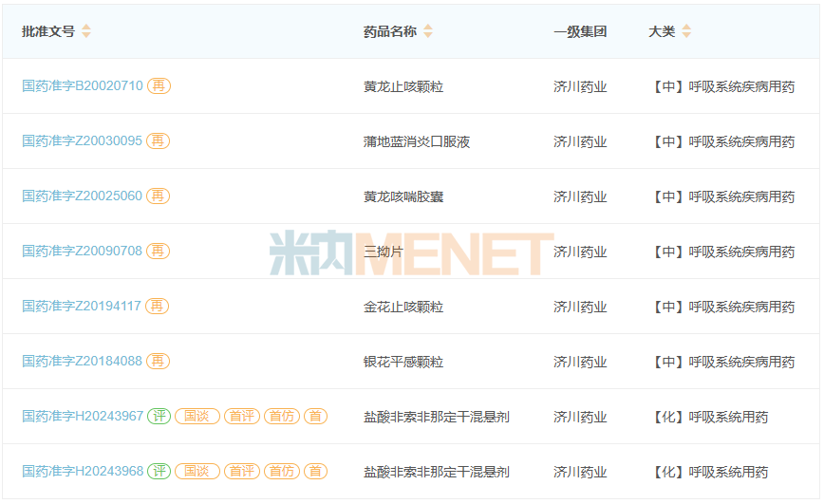Screen dimensions: 824x504
Task: Click 【化】呼吸系统用药 in the H20243967 row
Action: (x=709, y=418)
